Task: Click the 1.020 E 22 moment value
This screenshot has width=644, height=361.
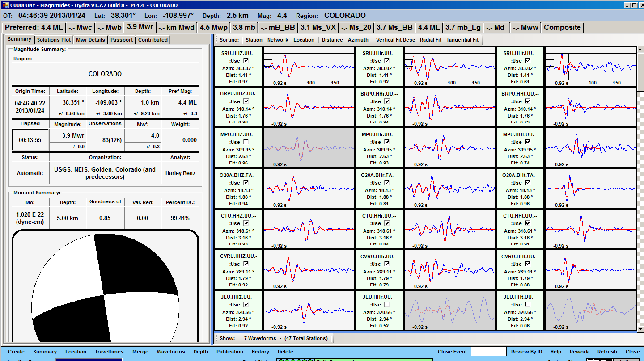Action: [30, 218]
